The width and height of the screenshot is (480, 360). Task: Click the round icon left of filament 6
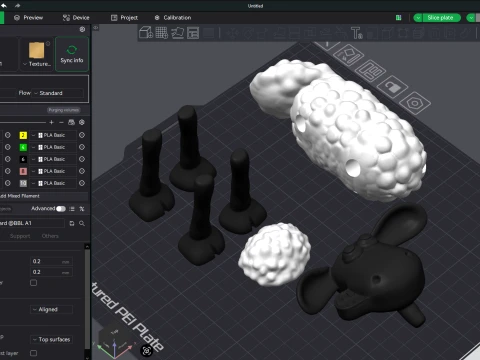pos(8,159)
